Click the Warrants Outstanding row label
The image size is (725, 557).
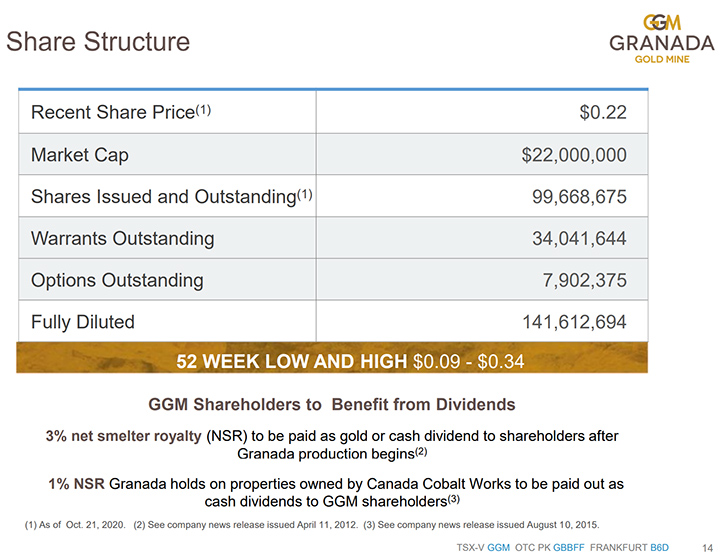tap(123, 239)
